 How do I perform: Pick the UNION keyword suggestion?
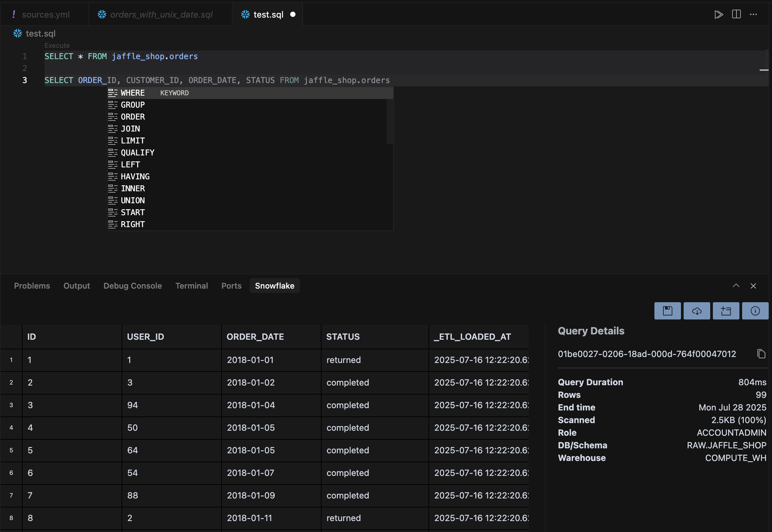[250, 201]
